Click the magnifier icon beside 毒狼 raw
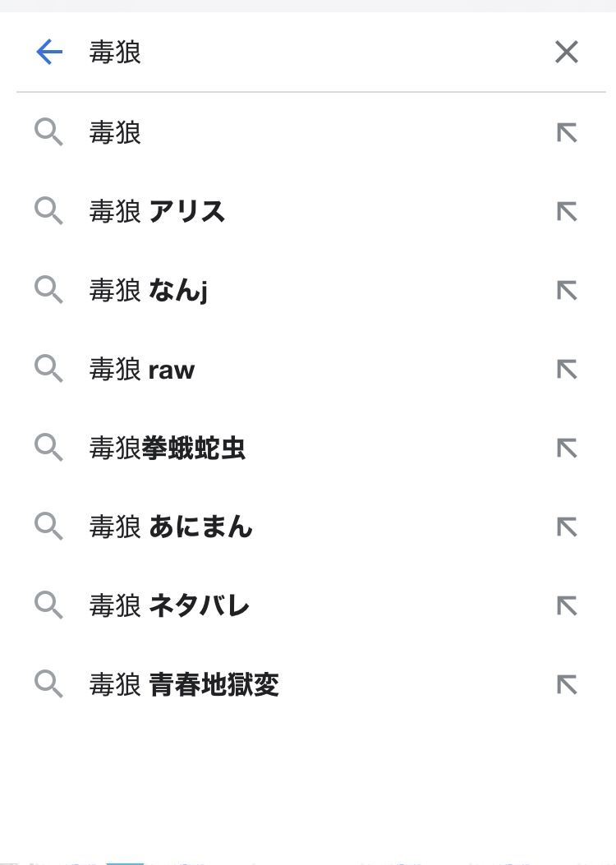The width and height of the screenshot is (616, 865). pyautogui.click(x=48, y=370)
